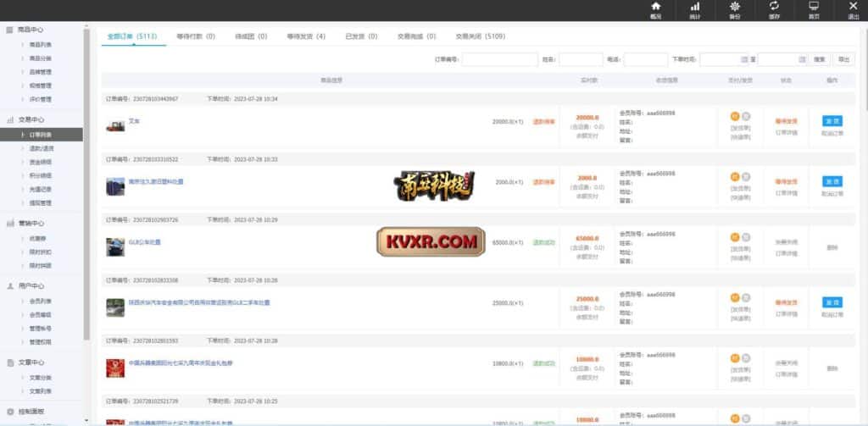Click member account aaa666998 in the 65000.0 order
The width and height of the screenshot is (868, 426).
[x=661, y=234]
